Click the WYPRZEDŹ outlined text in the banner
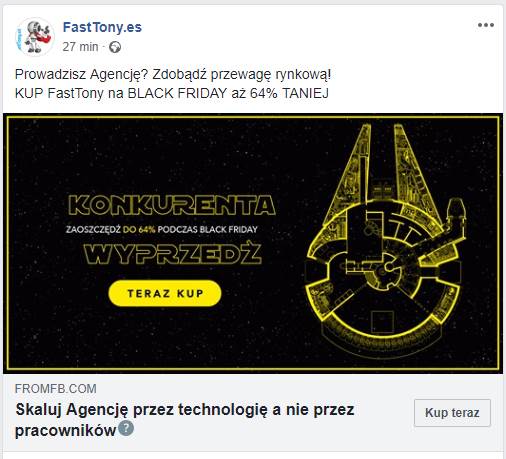This screenshot has width=506, height=459. point(172,254)
